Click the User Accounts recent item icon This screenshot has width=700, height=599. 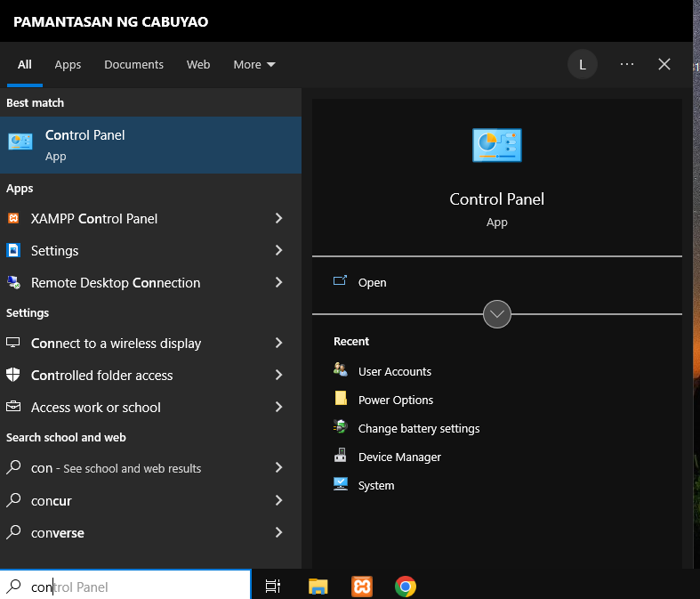tap(340, 369)
